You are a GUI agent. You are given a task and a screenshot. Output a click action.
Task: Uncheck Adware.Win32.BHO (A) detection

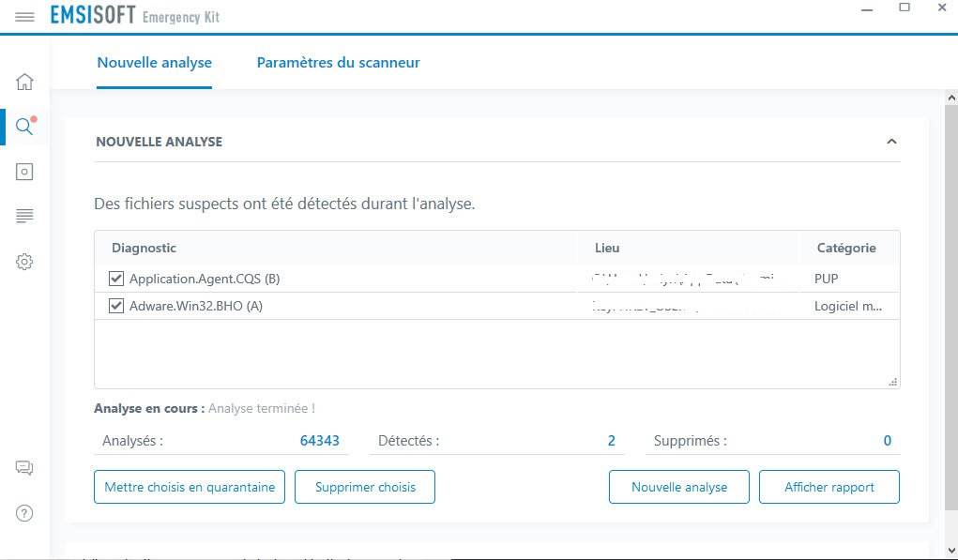tap(116, 306)
